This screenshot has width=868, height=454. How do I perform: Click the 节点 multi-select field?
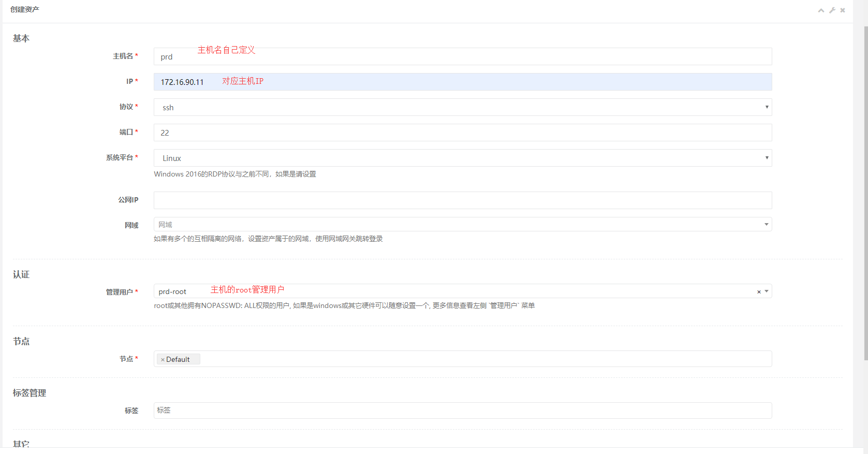[463, 359]
